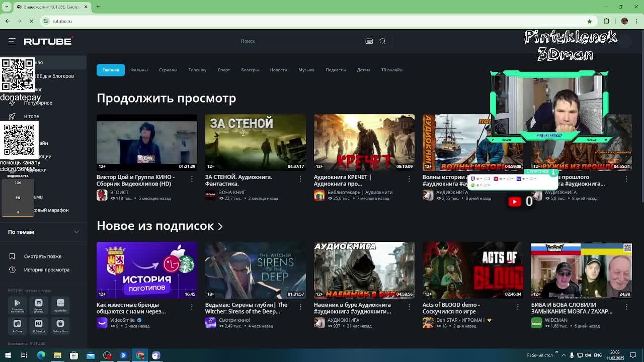The image size is (644, 362).
Task: Stop loading the page
Action: click(31, 21)
